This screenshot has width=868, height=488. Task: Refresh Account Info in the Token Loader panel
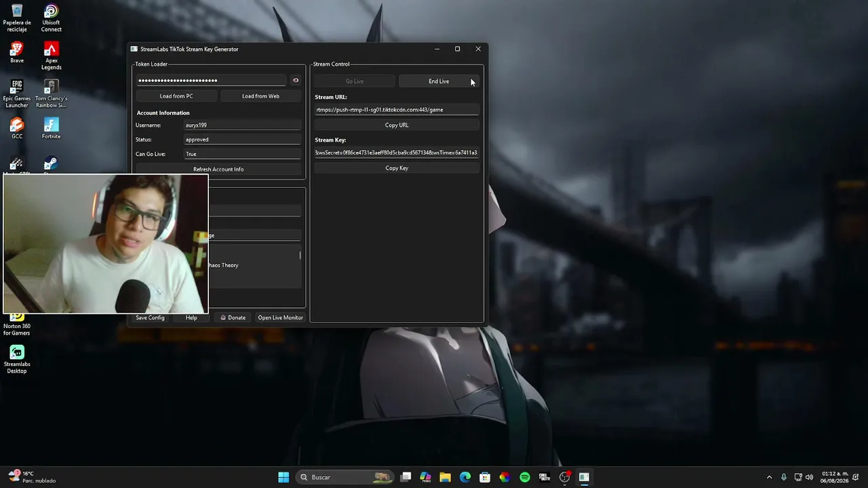tap(218, 169)
